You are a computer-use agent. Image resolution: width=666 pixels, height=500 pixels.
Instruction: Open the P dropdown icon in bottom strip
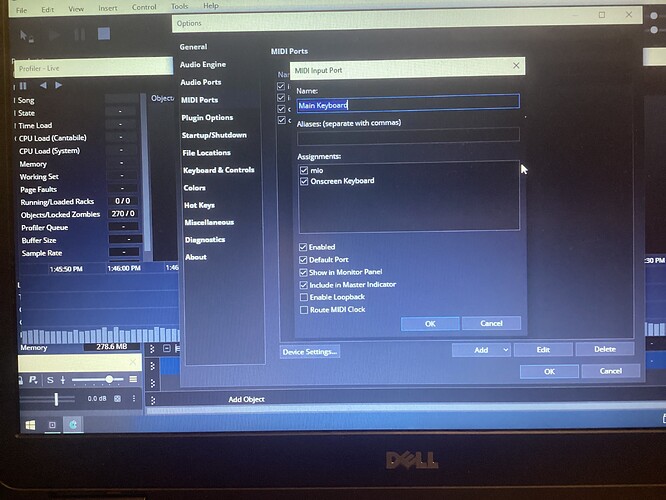[x=33, y=380]
